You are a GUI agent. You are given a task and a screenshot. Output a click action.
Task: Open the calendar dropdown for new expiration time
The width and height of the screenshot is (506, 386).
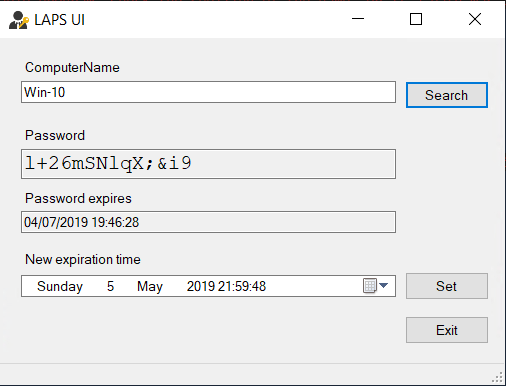coord(376,286)
